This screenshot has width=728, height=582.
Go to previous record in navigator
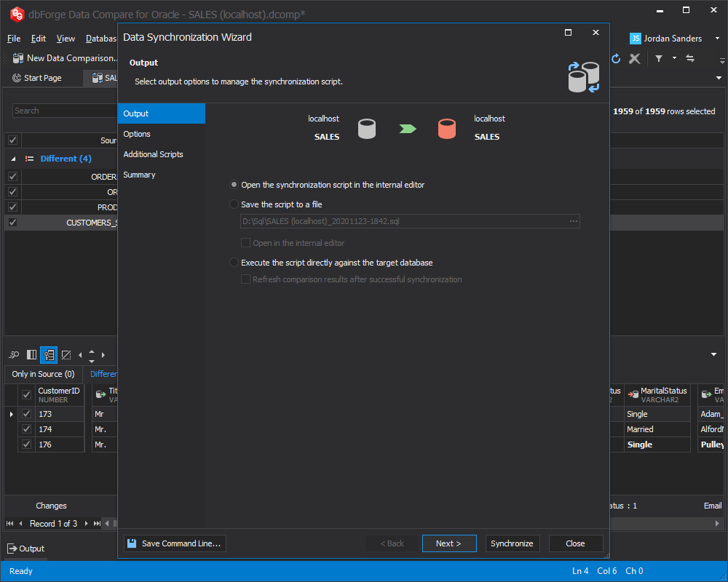[20, 524]
